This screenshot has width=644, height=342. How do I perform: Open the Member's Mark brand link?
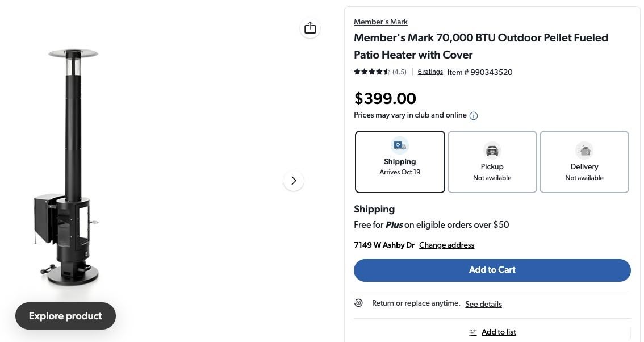[380, 22]
